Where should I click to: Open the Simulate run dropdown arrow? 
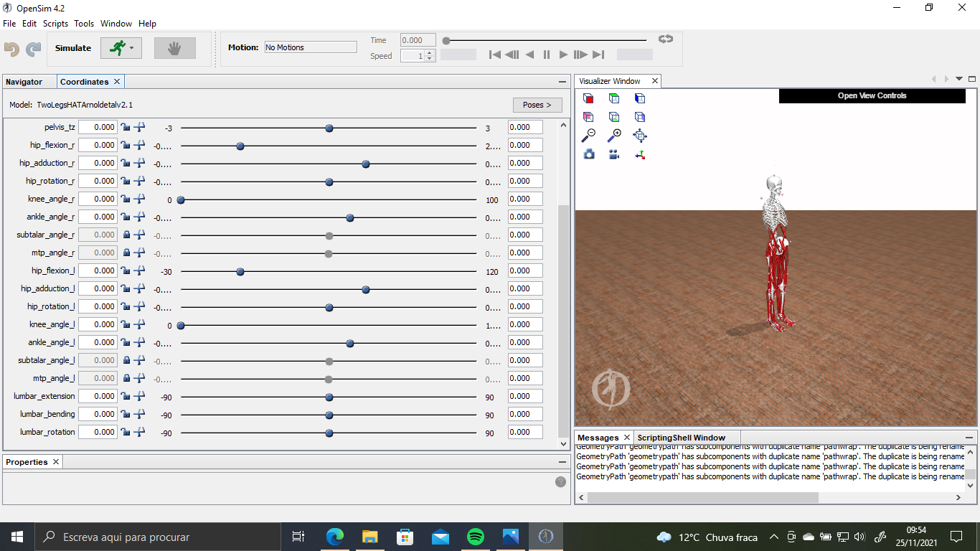(x=133, y=48)
